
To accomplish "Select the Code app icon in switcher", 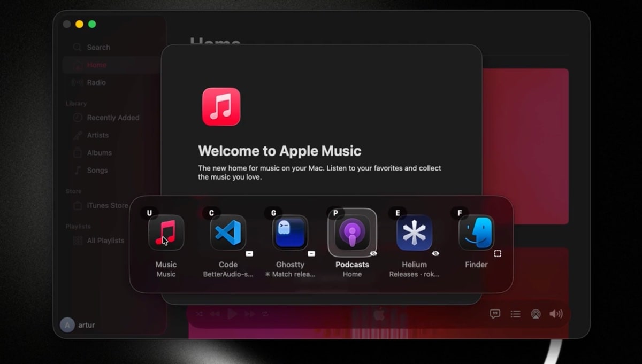I will pos(228,233).
